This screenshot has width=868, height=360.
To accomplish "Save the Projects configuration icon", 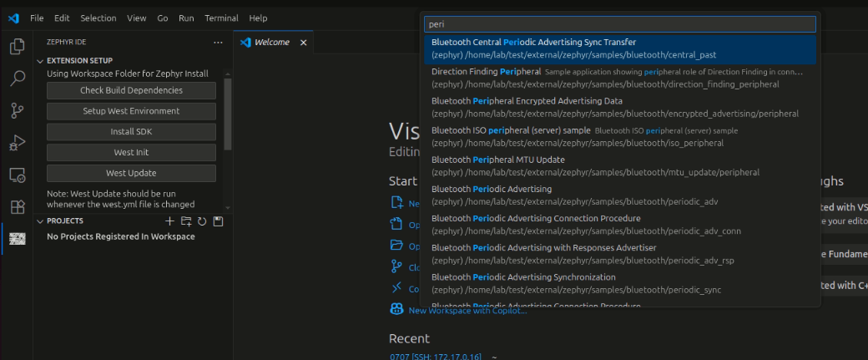I will 218,221.
